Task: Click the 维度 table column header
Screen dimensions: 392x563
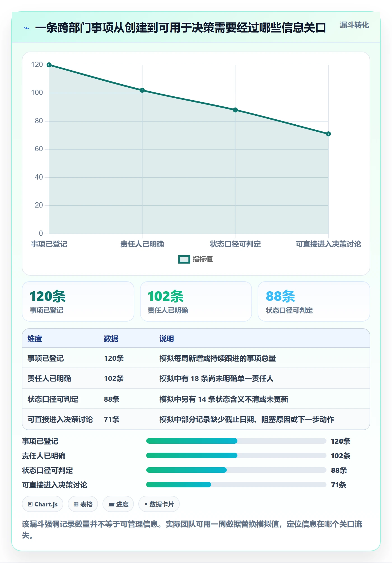Action: [x=35, y=339]
